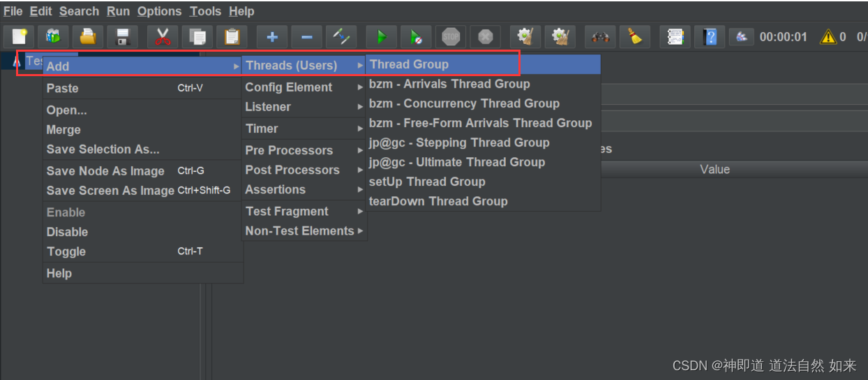
Task: Open the Tools menu
Action: pyautogui.click(x=205, y=11)
